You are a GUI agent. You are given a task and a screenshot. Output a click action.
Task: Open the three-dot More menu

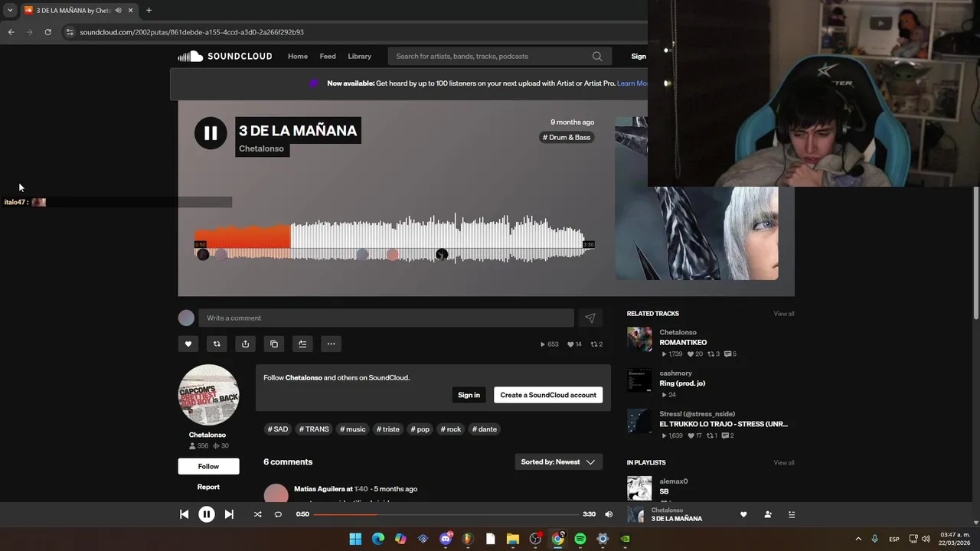pos(331,344)
